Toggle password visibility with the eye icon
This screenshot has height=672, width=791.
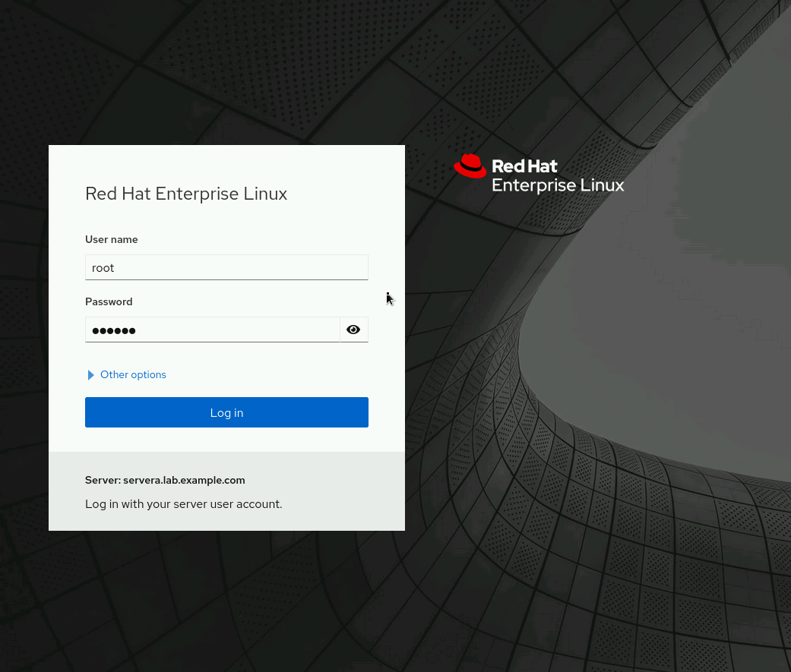pyautogui.click(x=353, y=330)
